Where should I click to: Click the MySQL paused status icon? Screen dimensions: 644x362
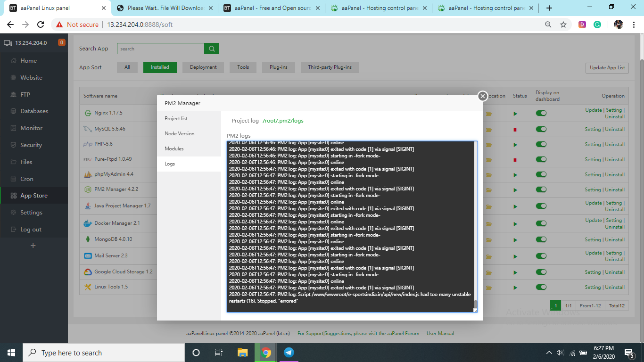[x=515, y=129]
